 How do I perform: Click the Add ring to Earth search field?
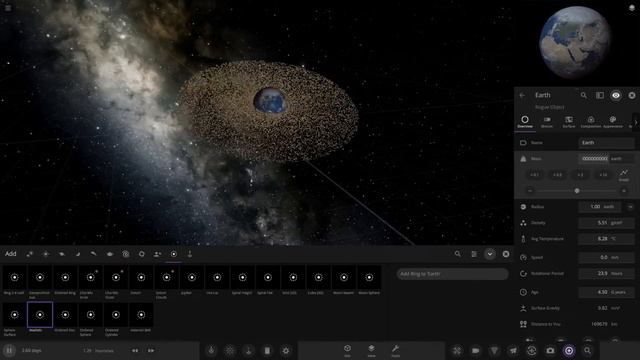(452, 273)
